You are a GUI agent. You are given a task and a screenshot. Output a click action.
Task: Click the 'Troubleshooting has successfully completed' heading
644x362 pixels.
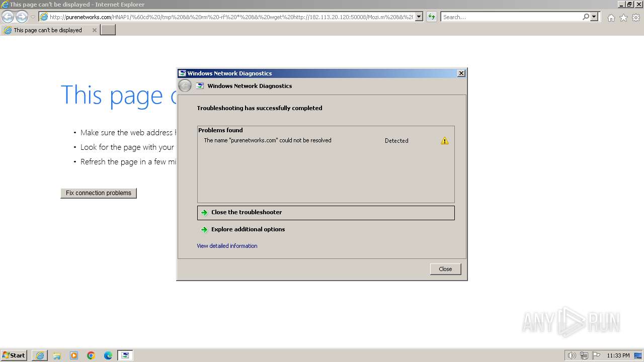[260, 108]
